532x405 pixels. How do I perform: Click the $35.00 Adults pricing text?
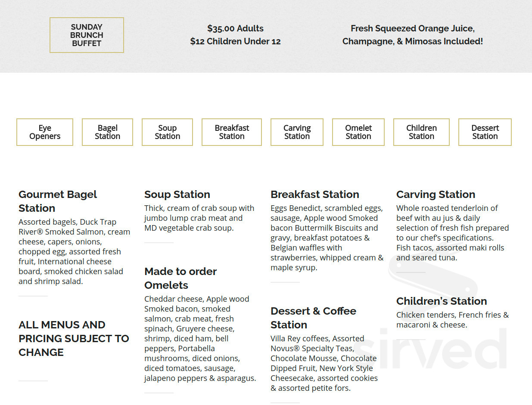point(235,28)
